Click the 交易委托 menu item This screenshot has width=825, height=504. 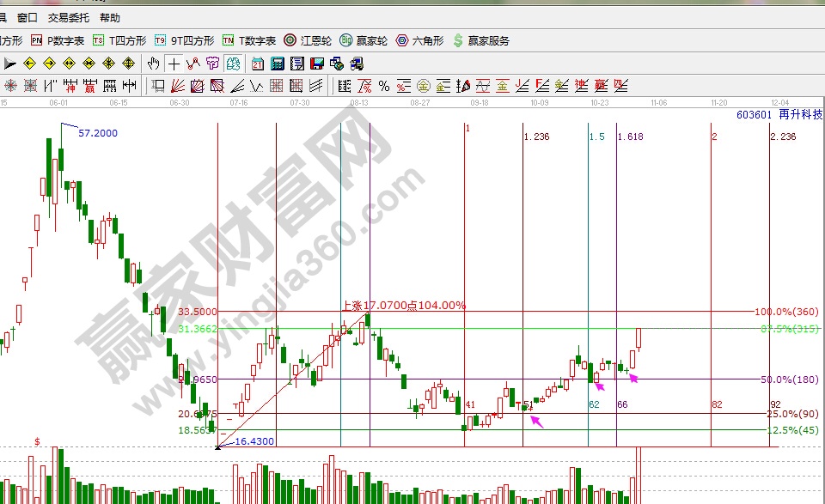68,17
